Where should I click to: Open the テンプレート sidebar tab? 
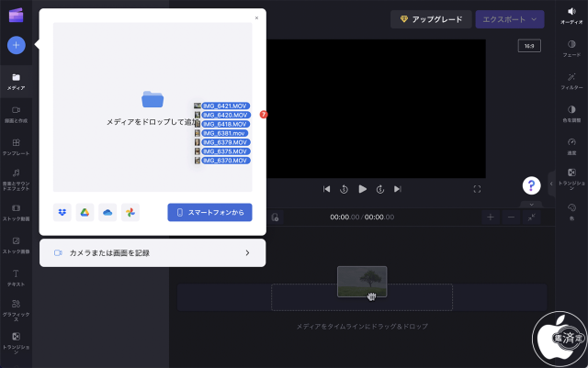point(17,147)
